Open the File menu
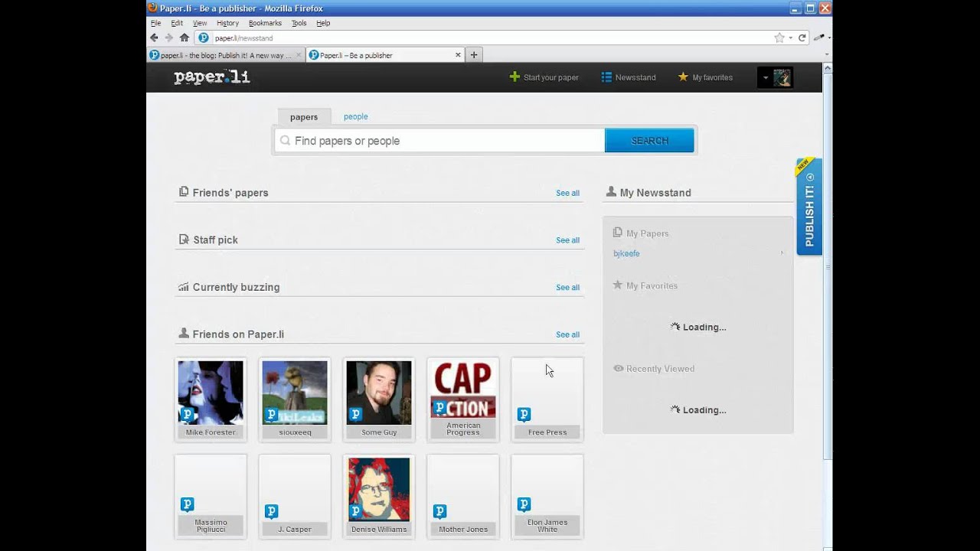980x551 pixels. (x=155, y=23)
